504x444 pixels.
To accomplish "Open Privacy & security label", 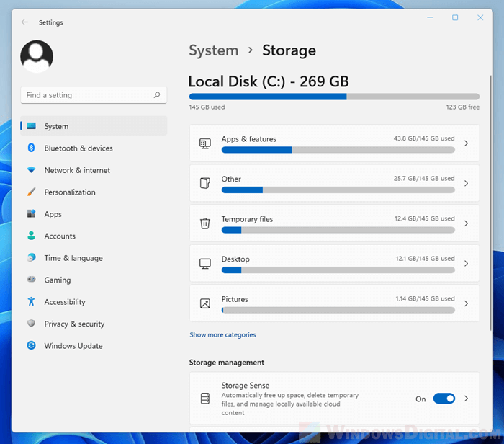I will tap(74, 324).
